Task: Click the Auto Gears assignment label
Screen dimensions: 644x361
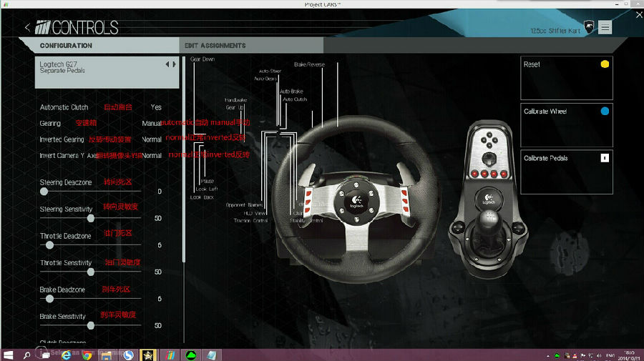Action: 265,79
